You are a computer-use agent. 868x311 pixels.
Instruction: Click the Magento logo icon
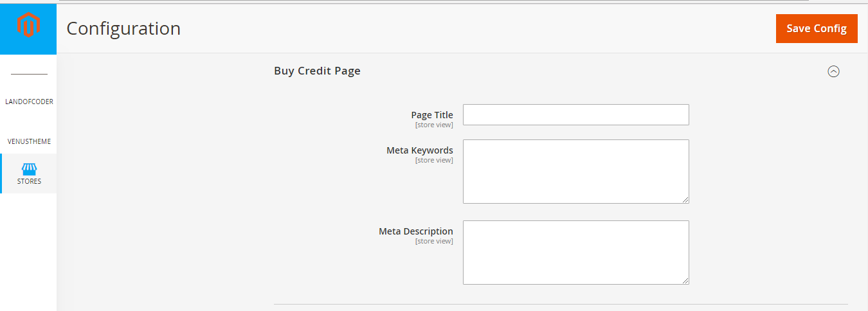[28, 28]
